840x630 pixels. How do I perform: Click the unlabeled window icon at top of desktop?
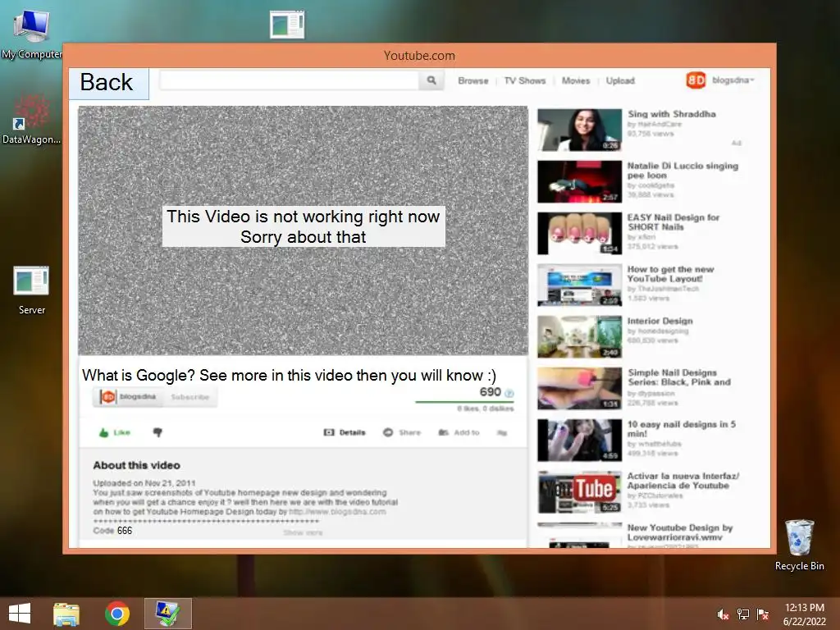[x=287, y=25]
